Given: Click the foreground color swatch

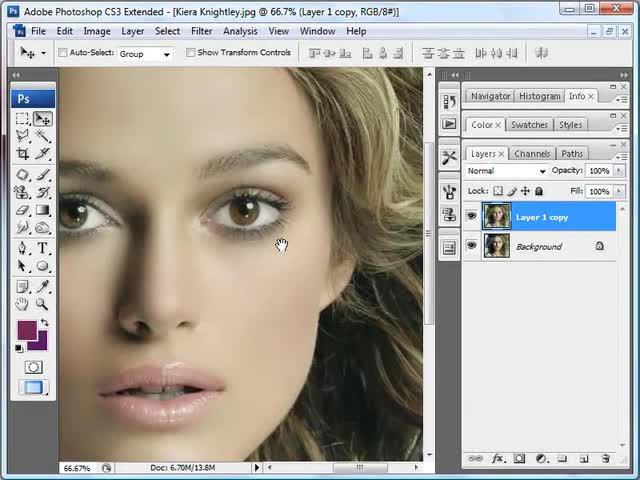Looking at the screenshot, I should pyautogui.click(x=26, y=331).
